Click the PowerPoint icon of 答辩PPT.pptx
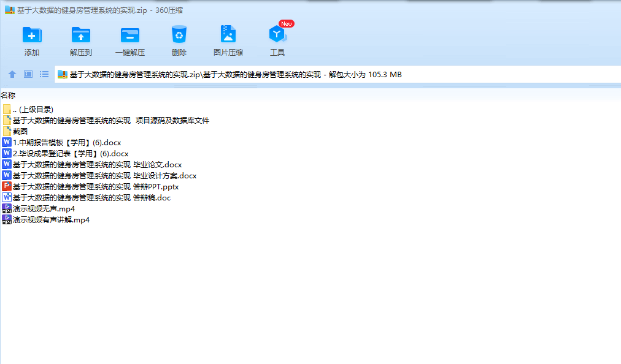Viewport: 621px width, 364px height. click(x=6, y=186)
